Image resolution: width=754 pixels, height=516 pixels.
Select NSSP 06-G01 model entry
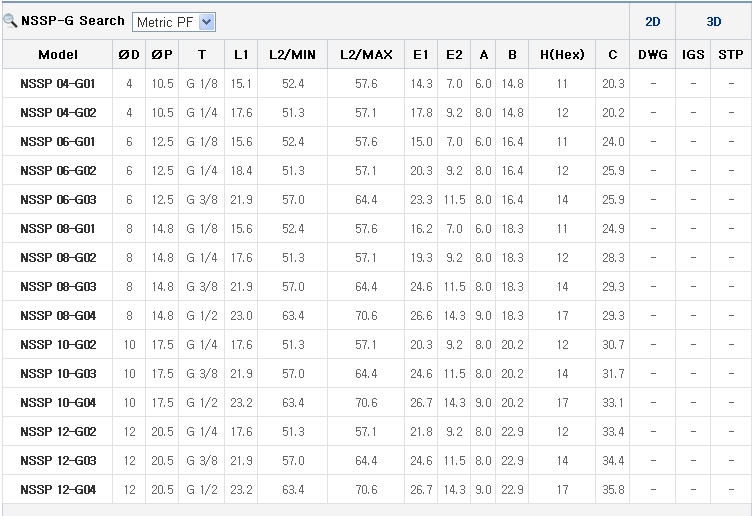tap(58, 142)
